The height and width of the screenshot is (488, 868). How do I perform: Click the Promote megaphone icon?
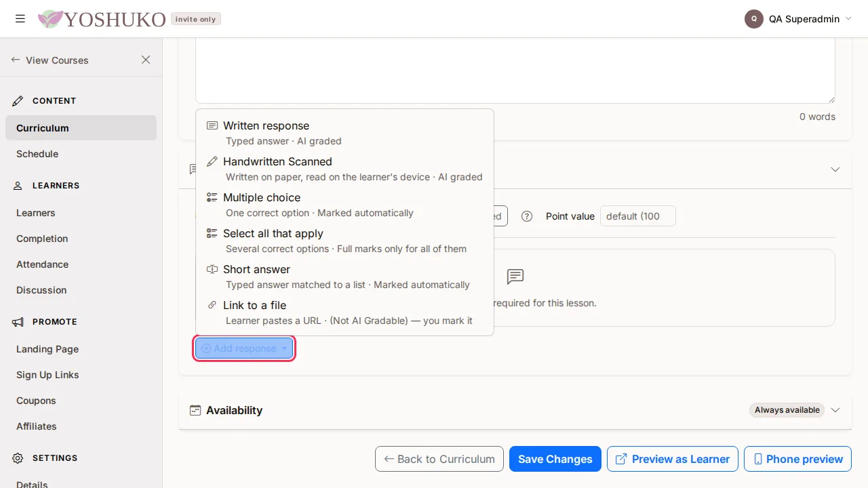[18, 321]
